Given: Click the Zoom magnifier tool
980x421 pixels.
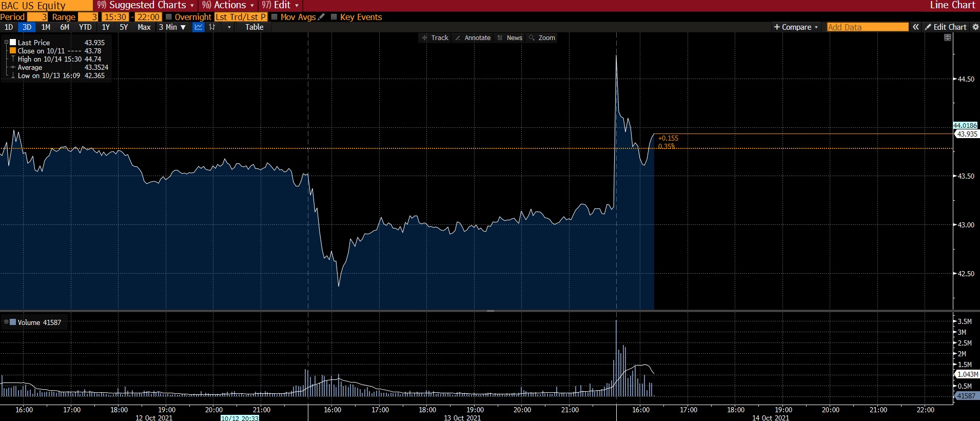Looking at the screenshot, I should [x=542, y=38].
